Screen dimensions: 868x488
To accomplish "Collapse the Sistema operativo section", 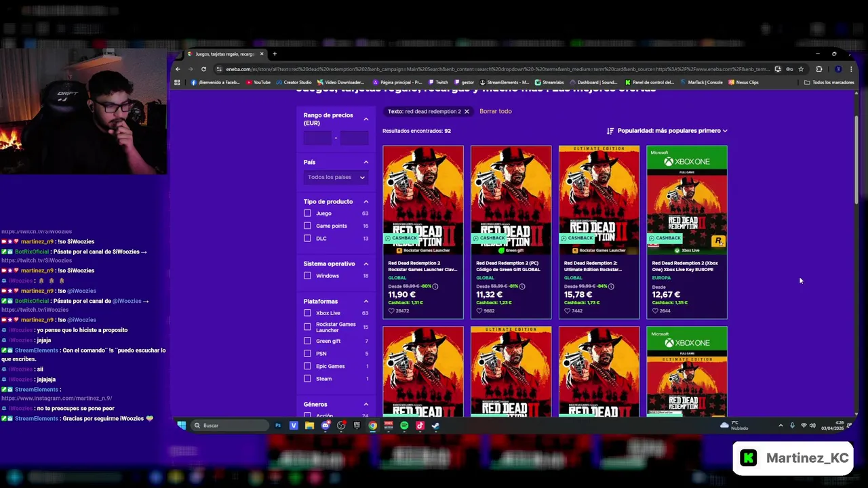I will pos(366,264).
